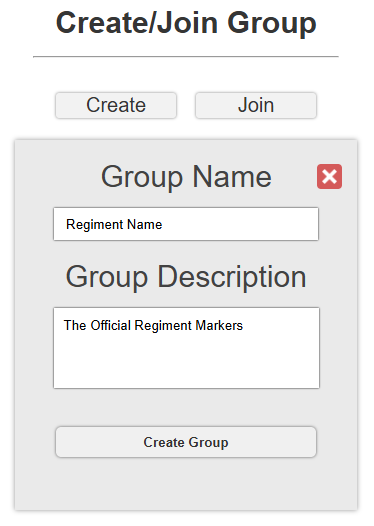The height and width of the screenshot is (526, 374).
Task: Place cursor after 'Name' in Regiment Name field
Action: pyautogui.click(x=163, y=224)
